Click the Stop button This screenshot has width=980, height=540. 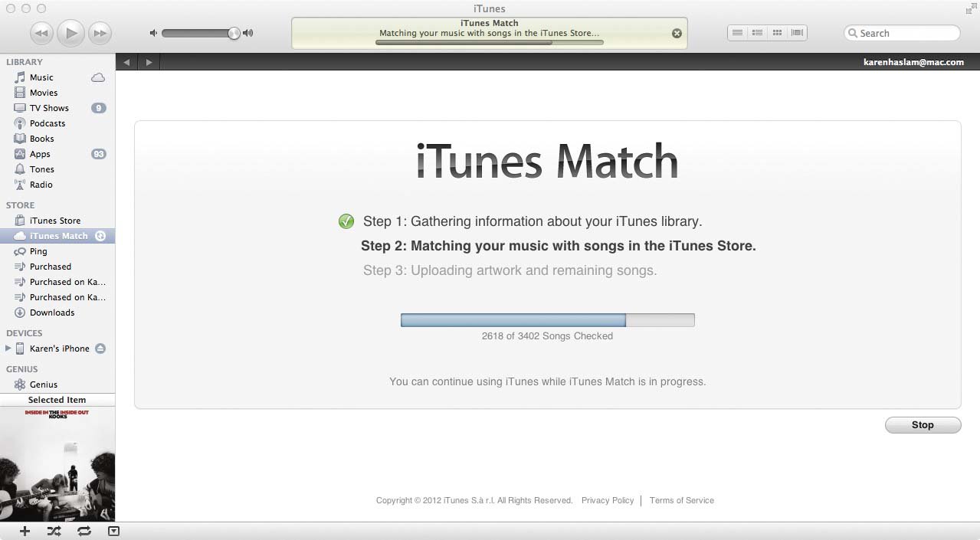point(923,425)
